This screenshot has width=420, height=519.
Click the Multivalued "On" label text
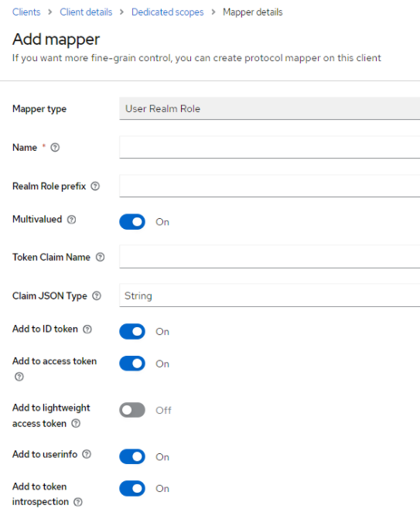pos(162,222)
